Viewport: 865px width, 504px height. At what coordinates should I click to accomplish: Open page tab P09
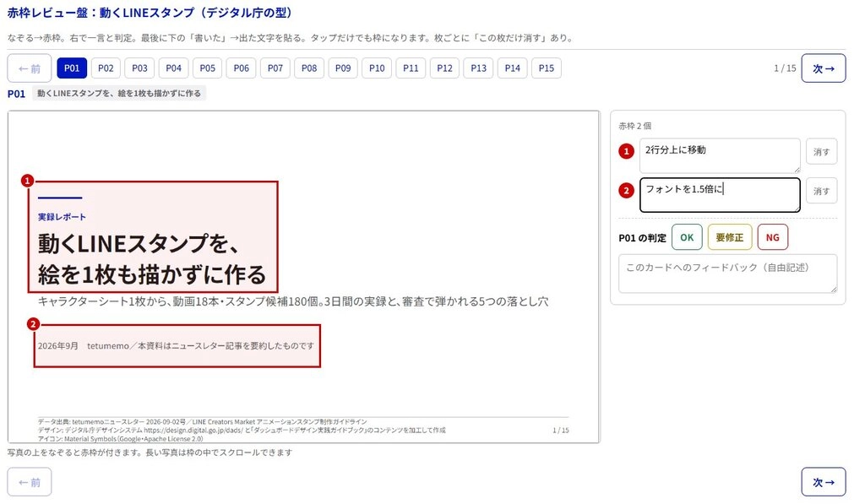pyautogui.click(x=343, y=68)
